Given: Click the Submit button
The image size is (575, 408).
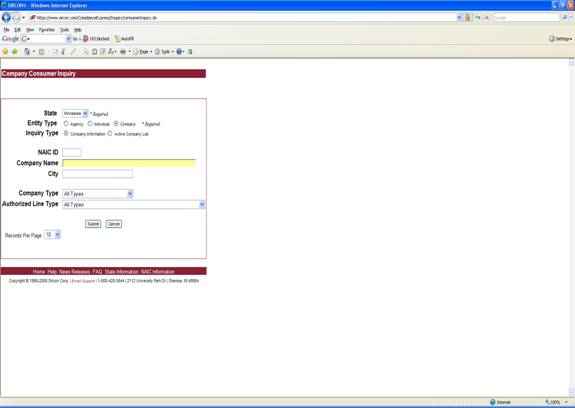Looking at the screenshot, I should pos(93,224).
